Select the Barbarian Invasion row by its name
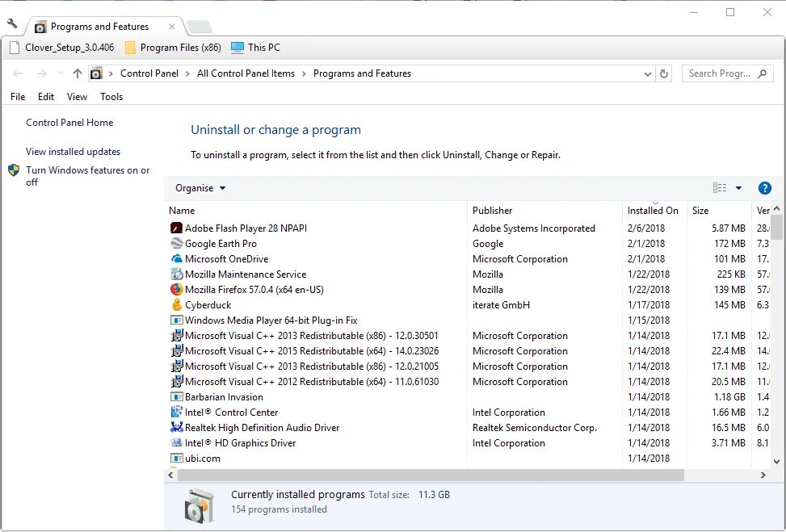786x532 pixels. click(x=224, y=396)
